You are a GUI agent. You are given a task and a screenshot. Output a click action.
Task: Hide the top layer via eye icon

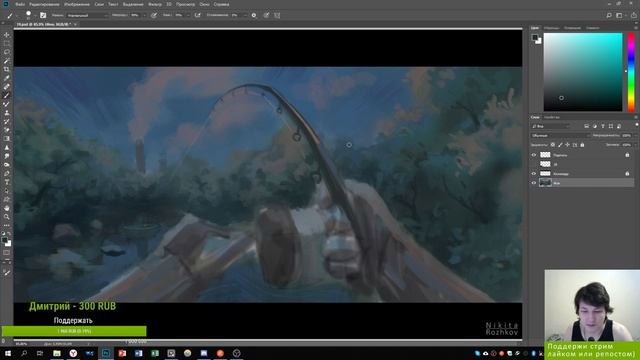(x=533, y=155)
